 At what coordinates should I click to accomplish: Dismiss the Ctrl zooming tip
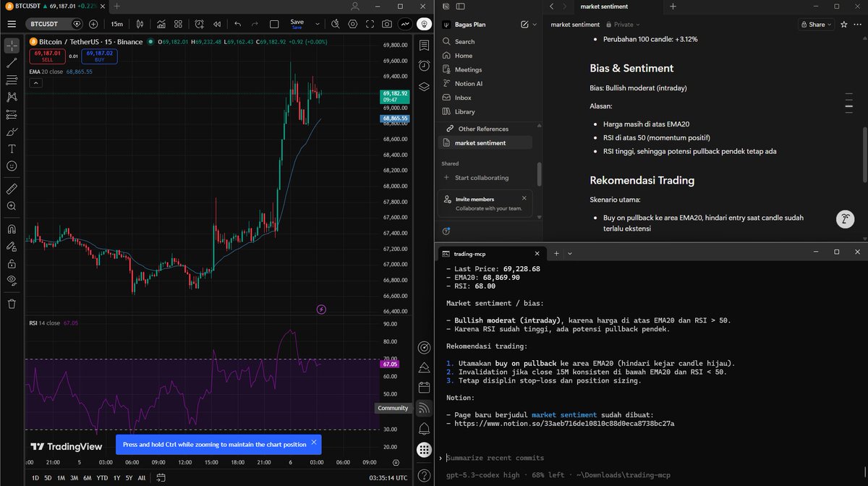[313, 443]
